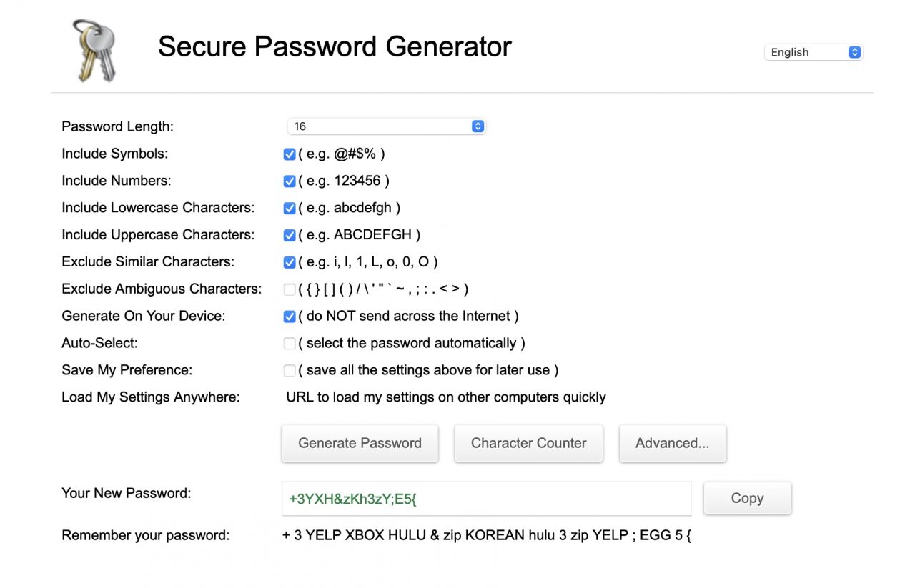Open the Character Counter tool
Viewport: 915px width, 588px height.
click(x=528, y=443)
